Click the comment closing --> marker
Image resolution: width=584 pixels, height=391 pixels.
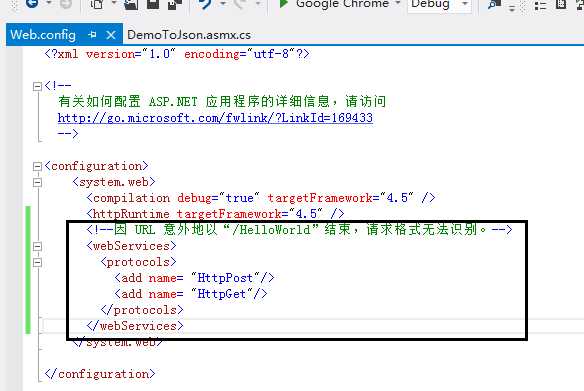[68, 133]
